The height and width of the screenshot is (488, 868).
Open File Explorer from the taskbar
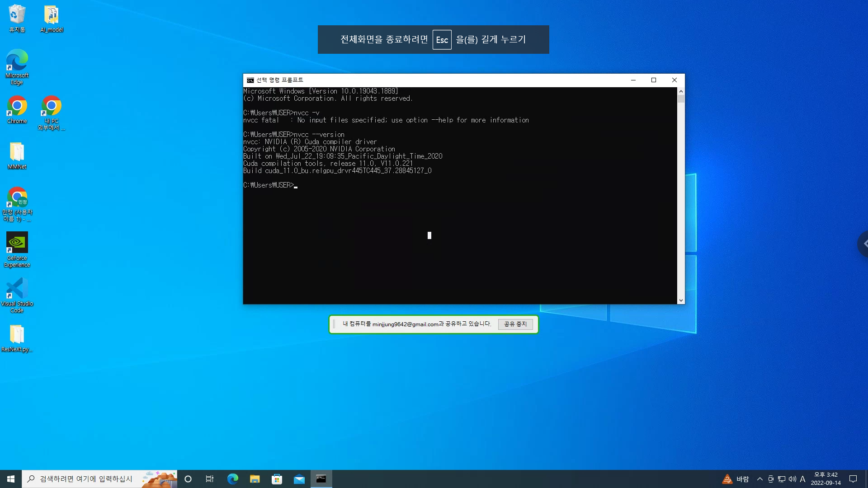pos(255,479)
